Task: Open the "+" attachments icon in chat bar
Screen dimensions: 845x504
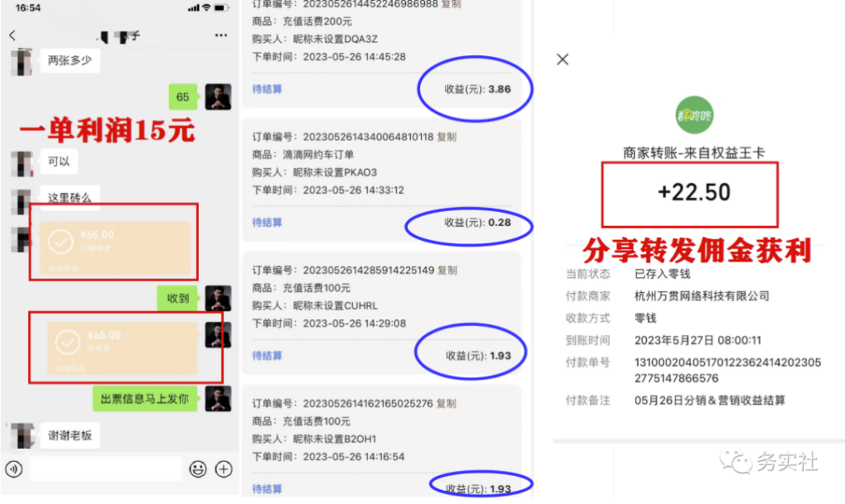Action: click(x=224, y=469)
